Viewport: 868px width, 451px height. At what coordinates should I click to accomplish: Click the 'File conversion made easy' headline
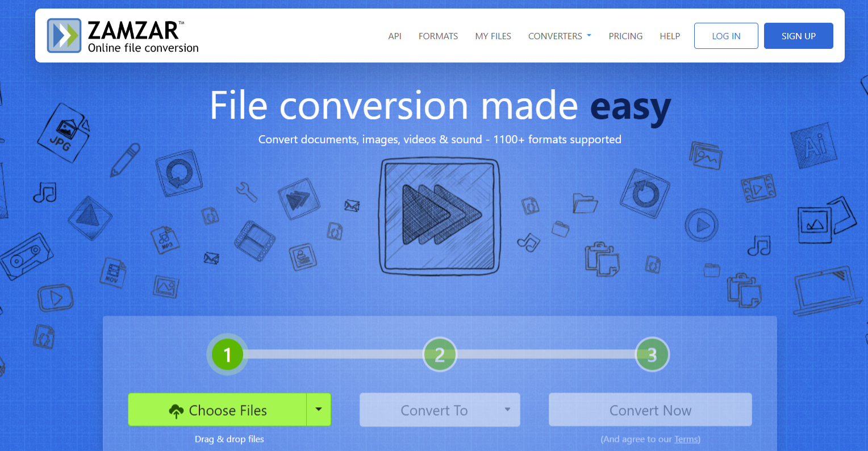coord(440,106)
